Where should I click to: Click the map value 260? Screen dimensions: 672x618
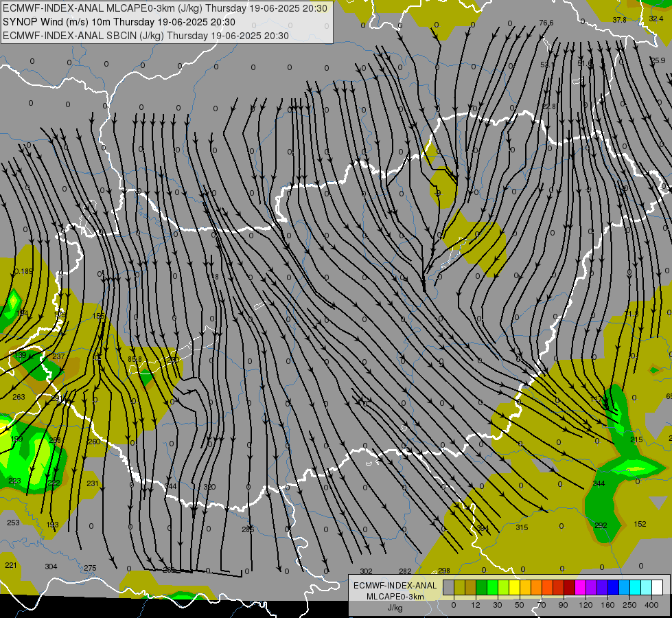pyautogui.click(x=94, y=442)
